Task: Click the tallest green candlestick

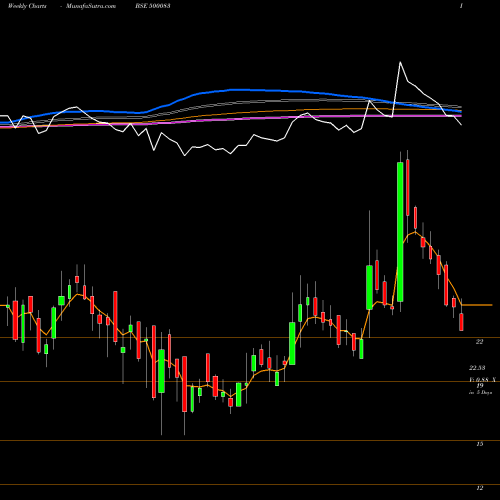Action: pos(400,232)
